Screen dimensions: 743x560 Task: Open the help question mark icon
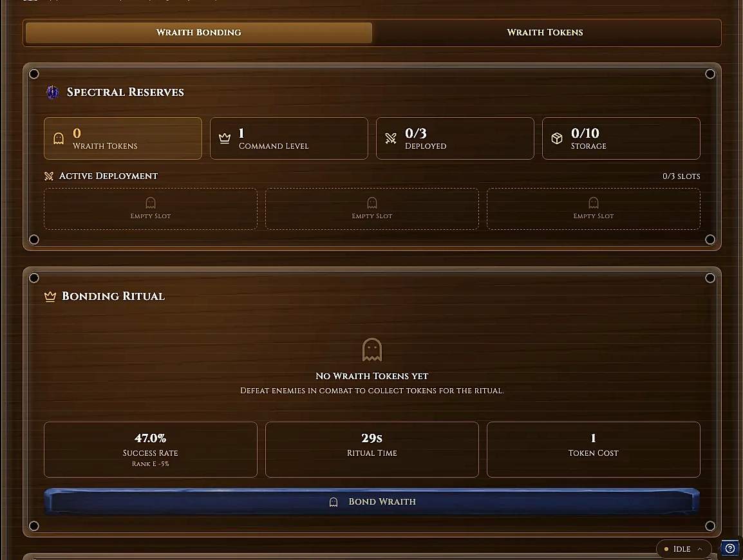point(730,548)
